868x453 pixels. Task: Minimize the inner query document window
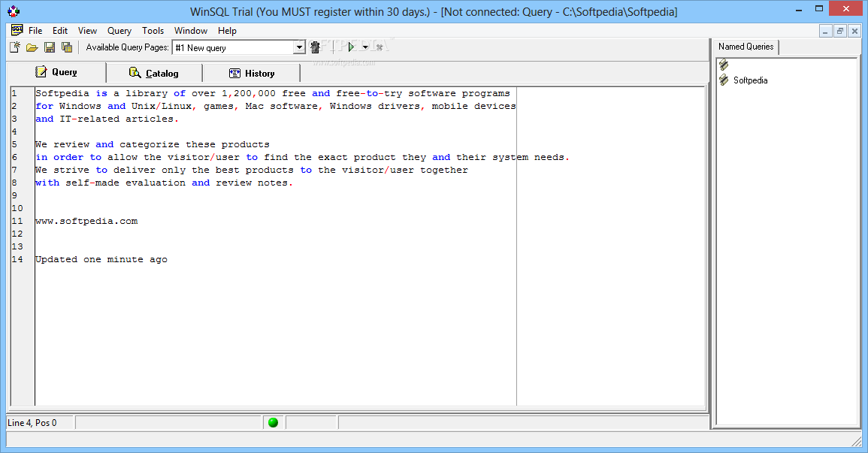(x=825, y=32)
